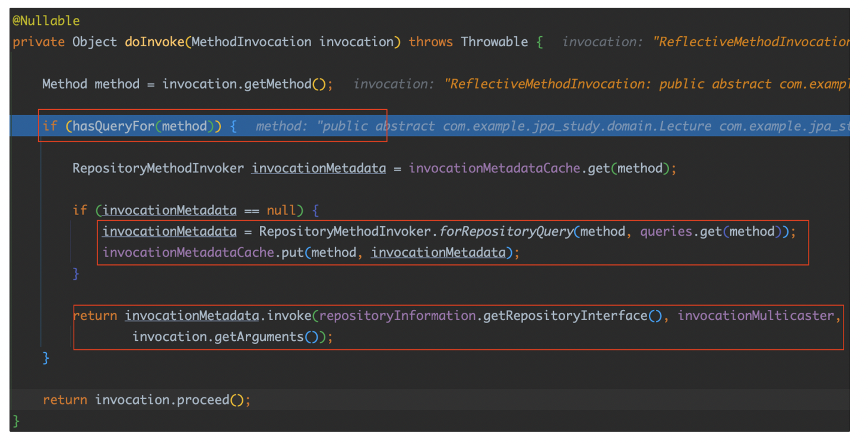Click the 'queries' field reference
Image resolution: width=868 pixels, height=443 pixels.
click(666, 232)
